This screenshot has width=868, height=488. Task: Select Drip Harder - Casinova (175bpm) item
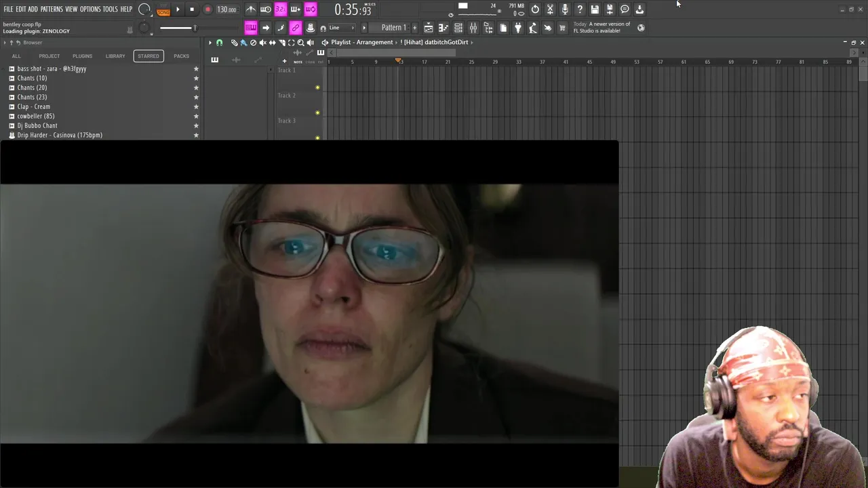60,135
